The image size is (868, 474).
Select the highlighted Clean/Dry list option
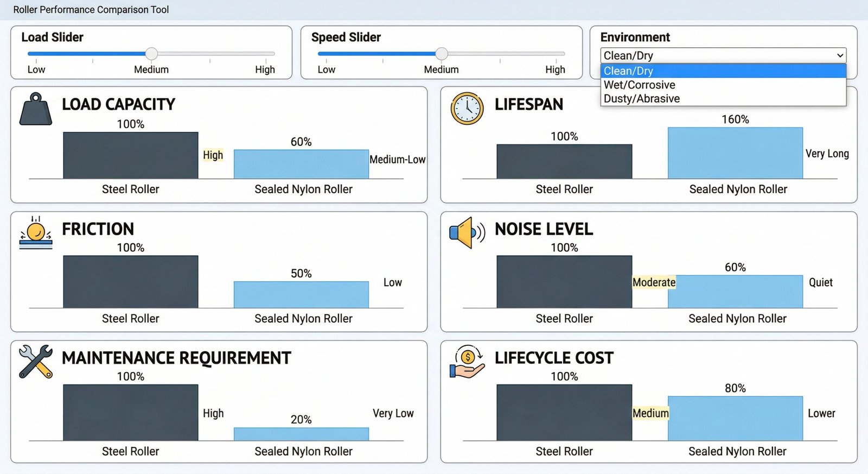tap(628, 71)
